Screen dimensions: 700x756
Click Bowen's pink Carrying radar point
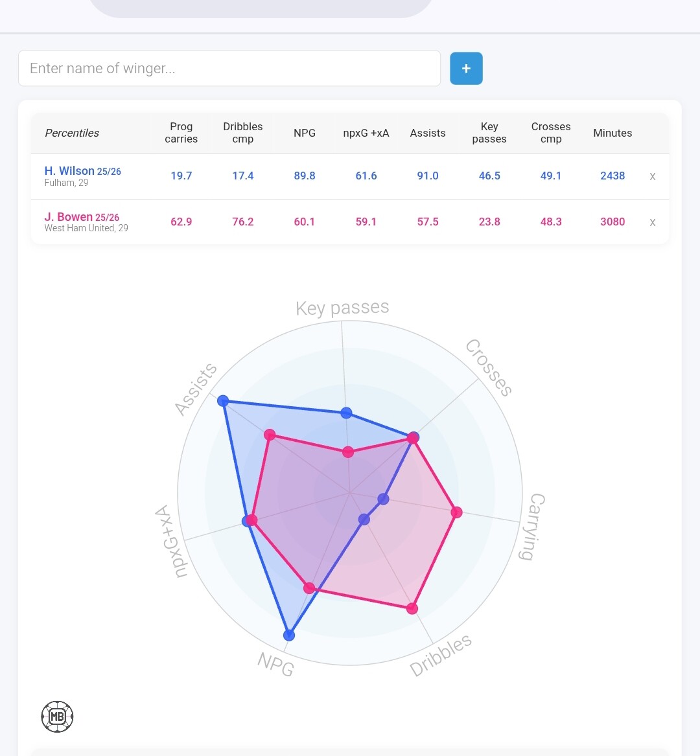pos(456,512)
